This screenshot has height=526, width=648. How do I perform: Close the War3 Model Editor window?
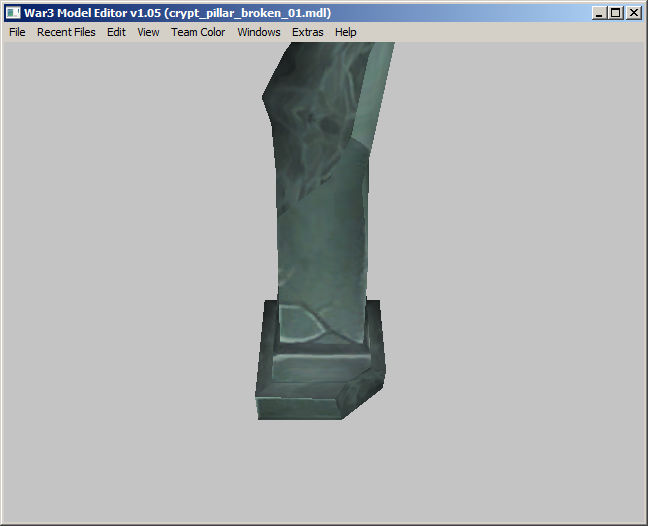click(x=634, y=13)
